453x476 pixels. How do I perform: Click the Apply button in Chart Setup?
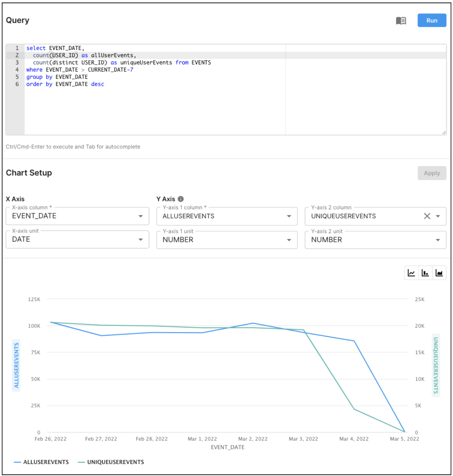(x=431, y=173)
